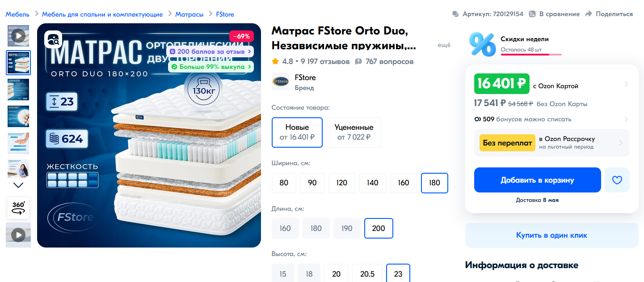Choose width 160 cm option
The image size is (644, 282).
(404, 183)
